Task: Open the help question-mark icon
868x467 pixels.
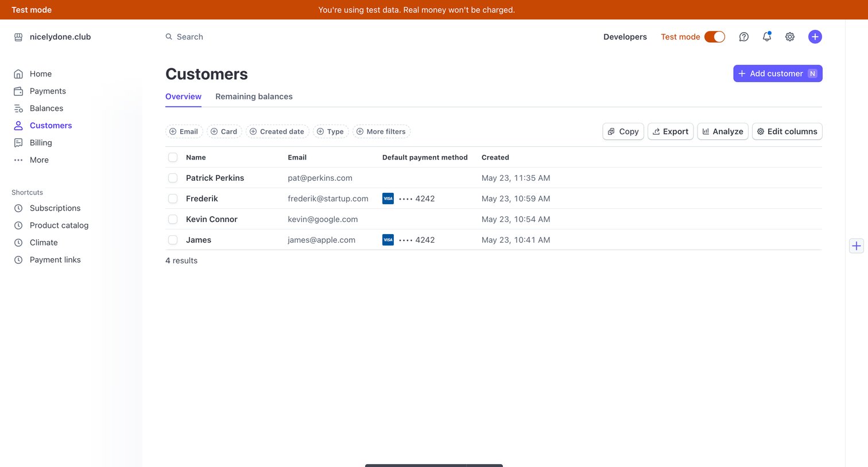Action: pos(744,37)
